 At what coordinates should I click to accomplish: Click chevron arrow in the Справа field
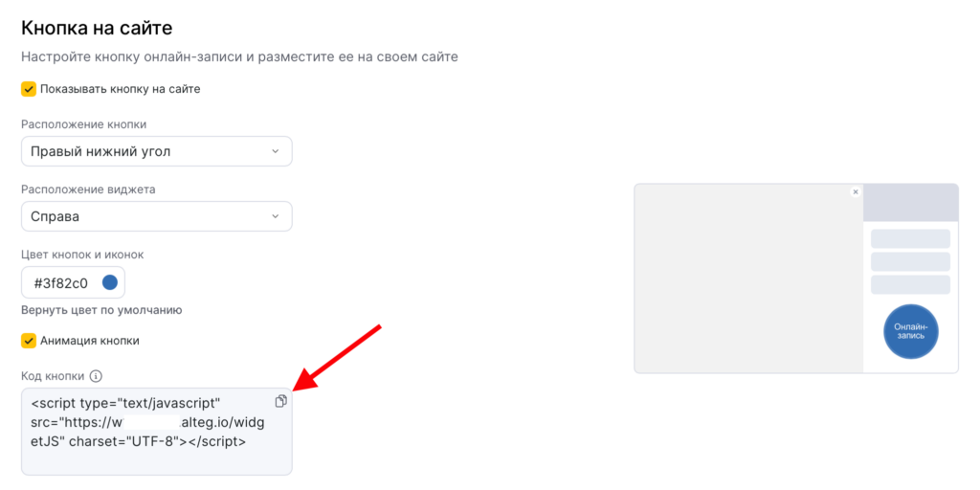coord(276,216)
